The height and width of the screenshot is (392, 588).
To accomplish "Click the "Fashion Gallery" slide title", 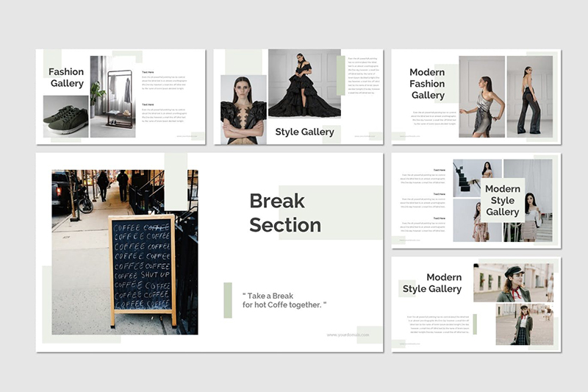I will pos(66,77).
